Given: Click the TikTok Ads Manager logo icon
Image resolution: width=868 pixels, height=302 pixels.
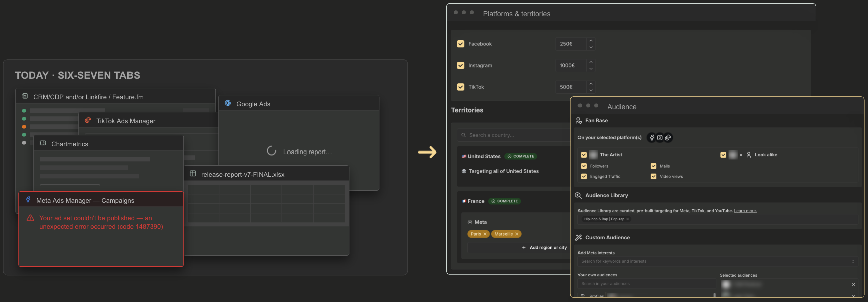Looking at the screenshot, I should click(88, 120).
